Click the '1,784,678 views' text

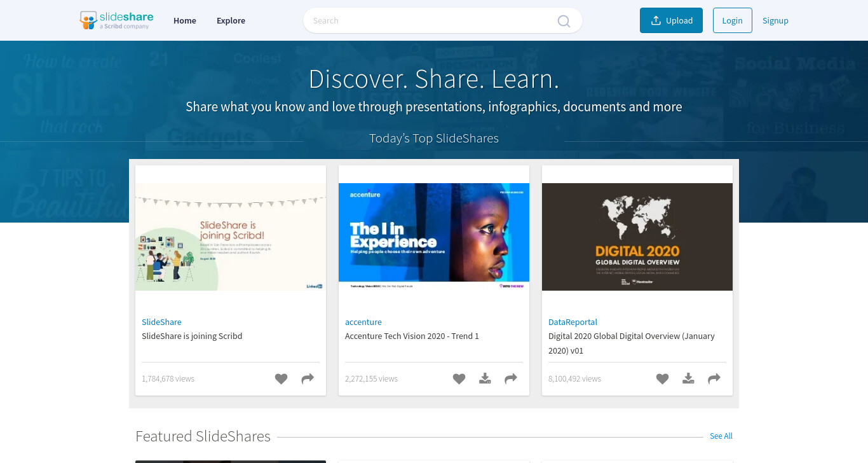tap(168, 378)
